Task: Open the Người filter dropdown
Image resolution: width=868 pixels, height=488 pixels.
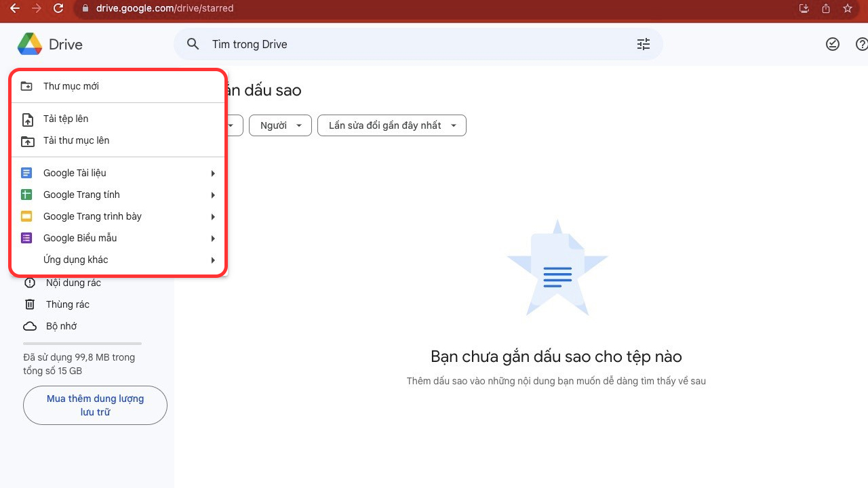Action: point(280,125)
